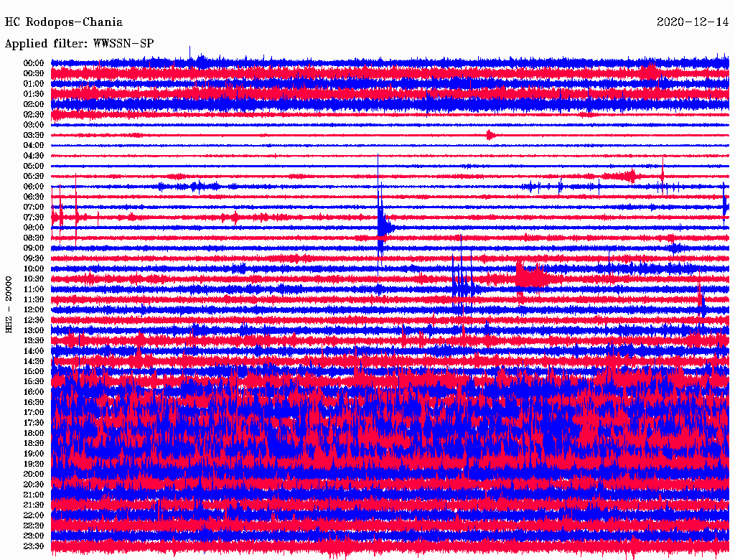Select the 01:00 time label

(x=34, y=83)
